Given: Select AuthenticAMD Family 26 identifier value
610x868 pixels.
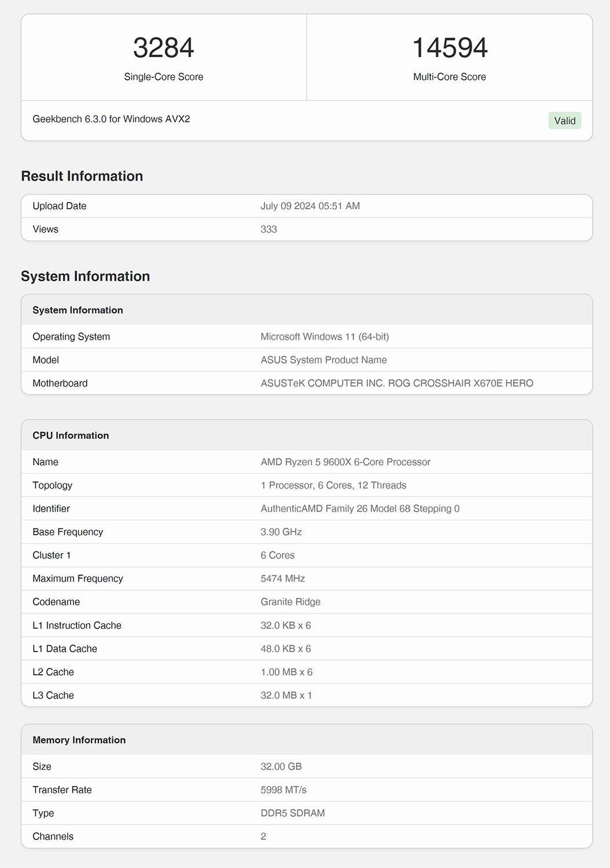Looking at the screenshot, I should pos(360,509).
